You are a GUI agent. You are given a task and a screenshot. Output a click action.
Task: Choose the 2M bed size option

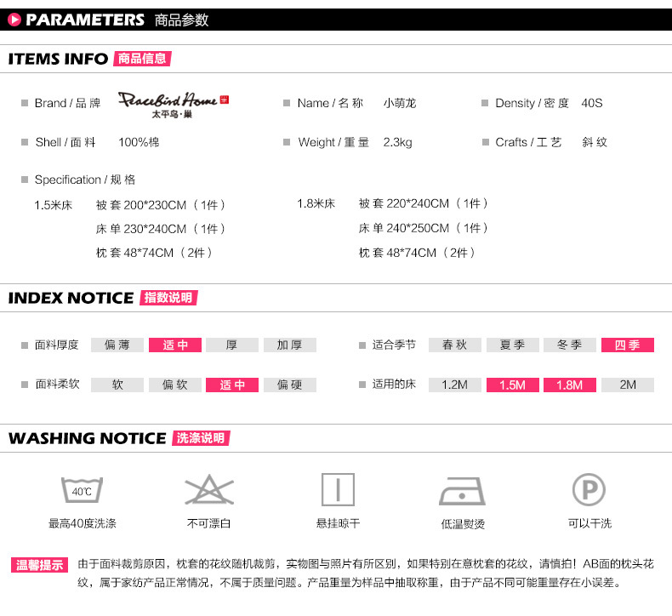point(628,385)
